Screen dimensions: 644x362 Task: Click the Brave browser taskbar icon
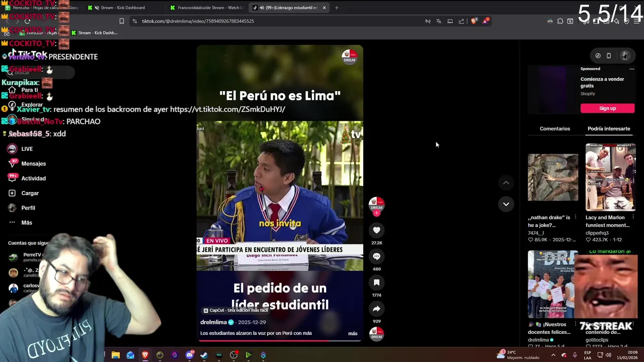click(145, 355)
